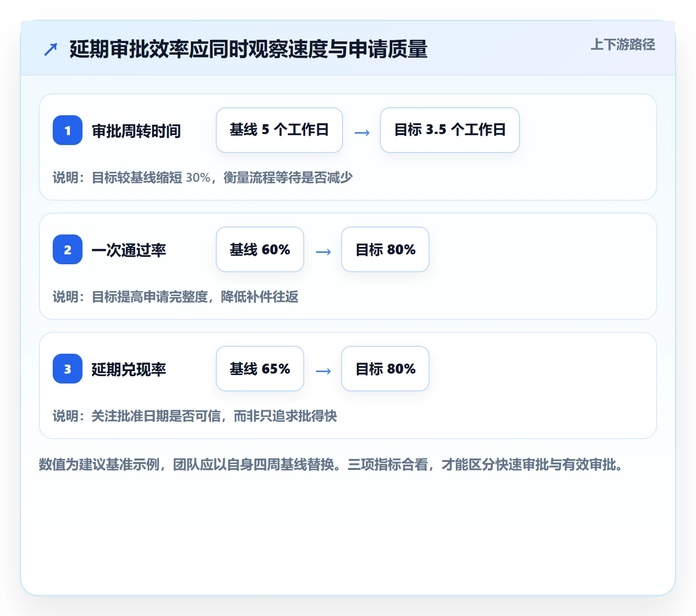Select the 一次通过率 metric title
The height and width of the screenshot is (616, 696).
pos(129,250)
